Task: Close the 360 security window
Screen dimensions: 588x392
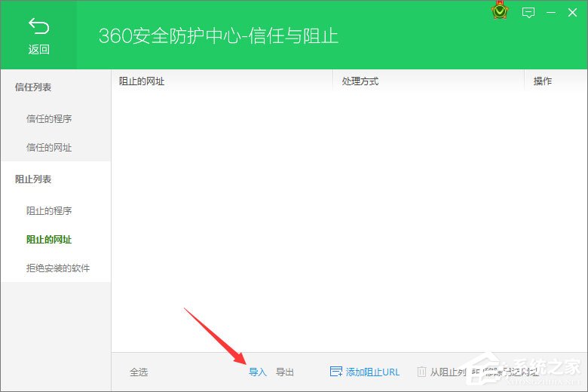Action: pyautogui.click(x=572, y=12)
